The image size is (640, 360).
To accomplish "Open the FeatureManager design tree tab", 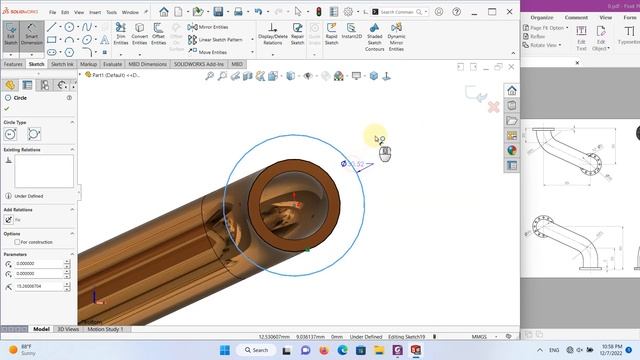I will [x=10, y=85].
